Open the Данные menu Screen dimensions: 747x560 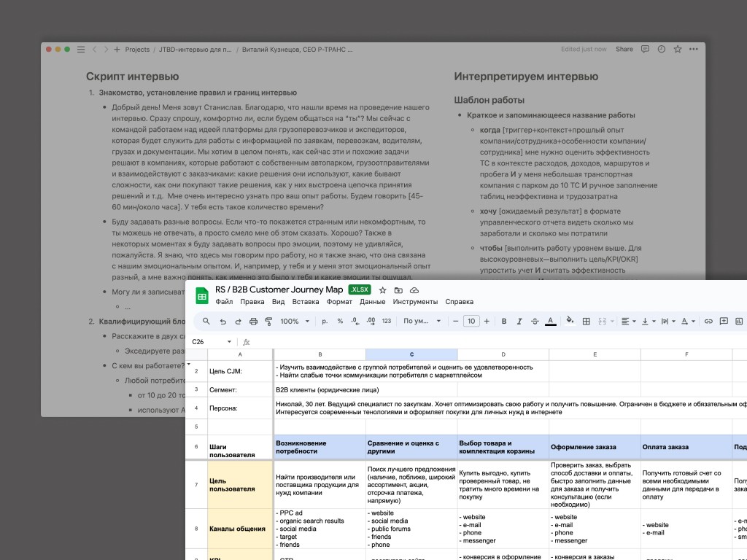[372, 302]
